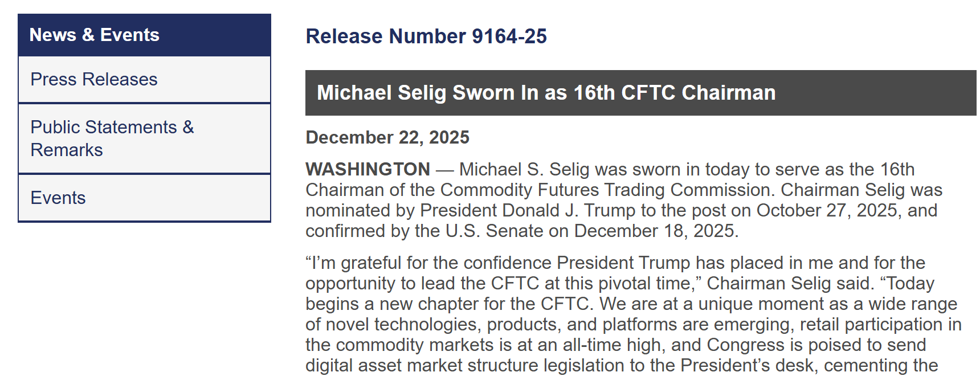Click the name Michael S. Selig in the first paragraph
The width and height of the screenshot is (980, 376).
coord(524,169)
